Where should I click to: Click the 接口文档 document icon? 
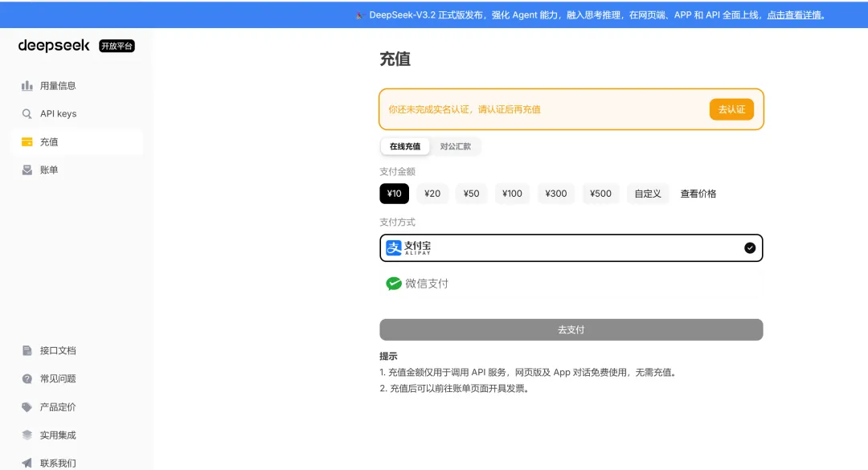coord(27,350)
